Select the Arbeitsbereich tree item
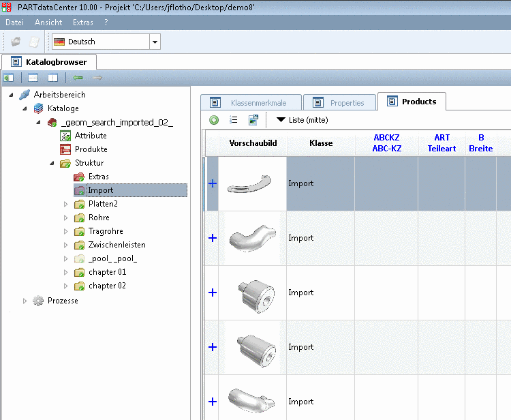Screen dimensions: 511x420 tap(60, 95)
